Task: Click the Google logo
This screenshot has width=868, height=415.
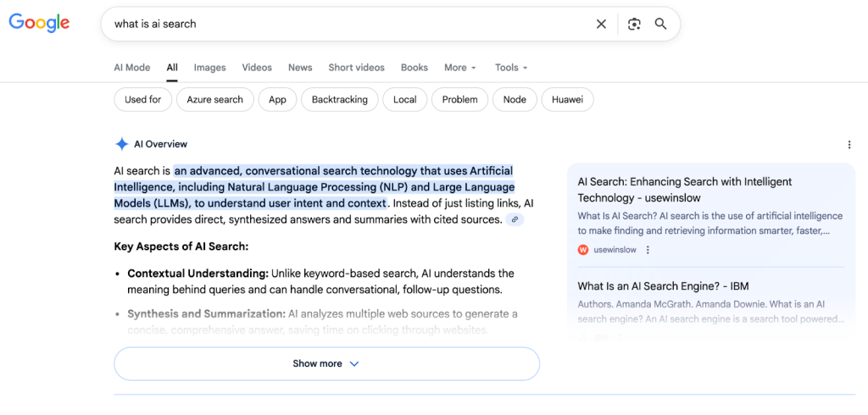Action: [39, 24]
